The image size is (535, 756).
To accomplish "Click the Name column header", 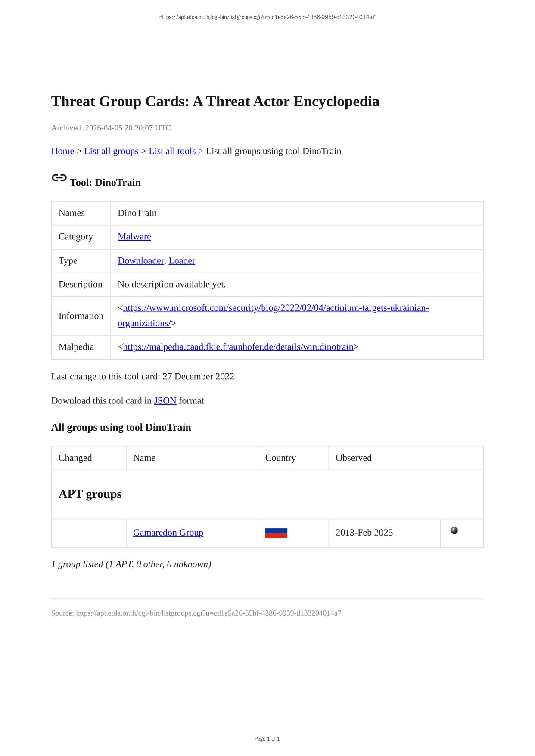I will click(144, 458).
